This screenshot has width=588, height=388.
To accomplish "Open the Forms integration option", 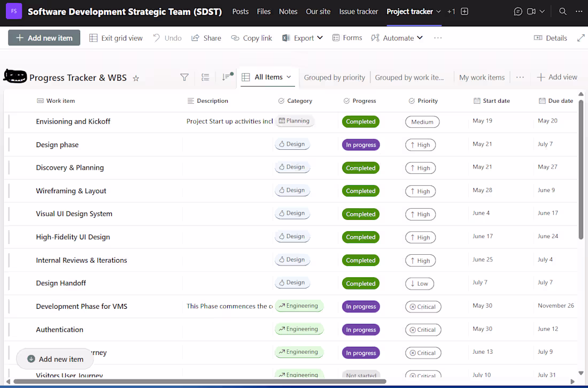I will [x=347, y=37].
